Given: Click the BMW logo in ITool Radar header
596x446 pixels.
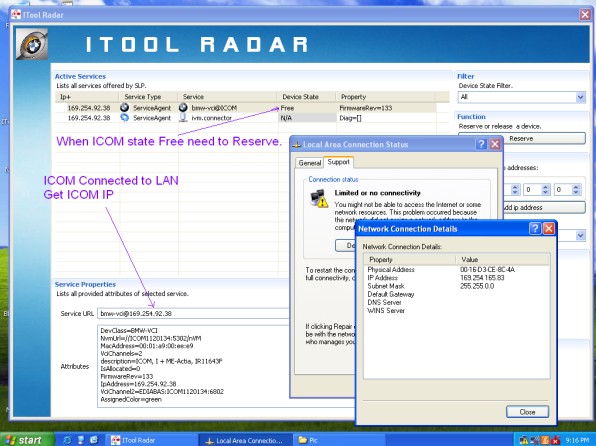Looking at the screenshot, I should 32,44.
